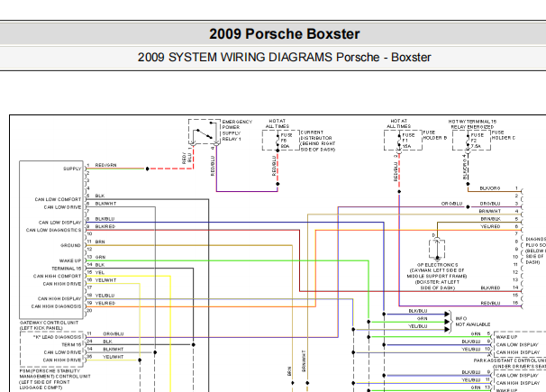Select the 'RED/GRN' wire label at pin 1

pos(105,165)
